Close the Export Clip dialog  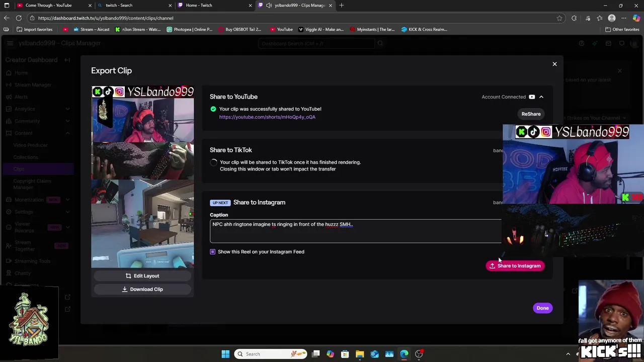click(x=554, y=64)
